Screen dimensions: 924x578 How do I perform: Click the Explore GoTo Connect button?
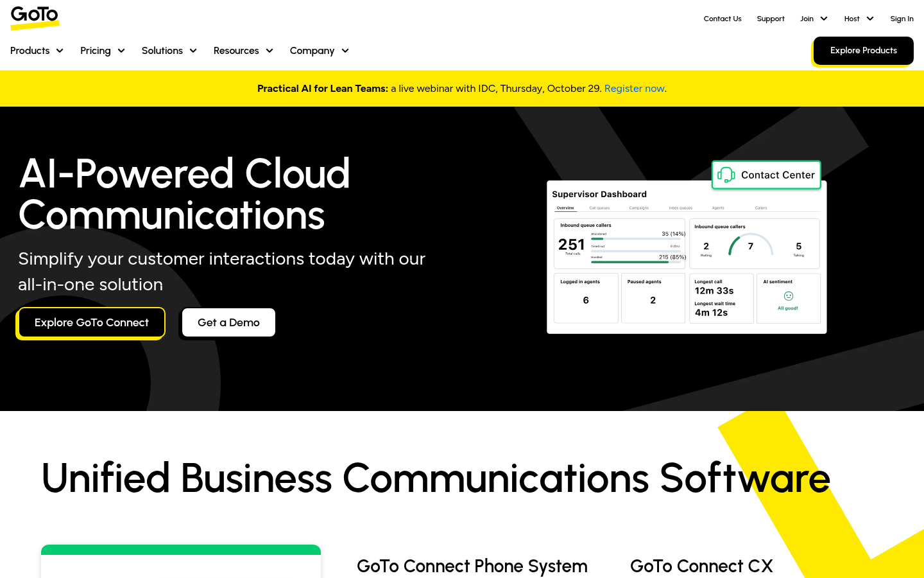91,322
